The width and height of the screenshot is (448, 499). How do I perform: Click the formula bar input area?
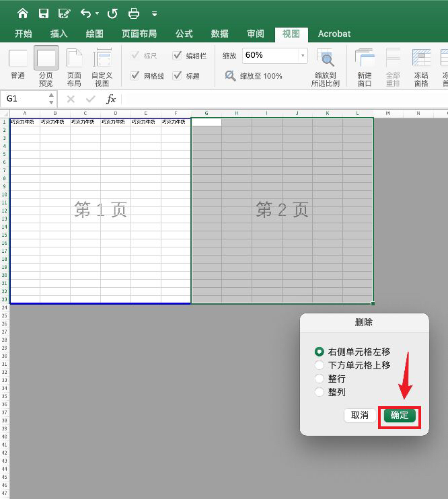(285, 100)
